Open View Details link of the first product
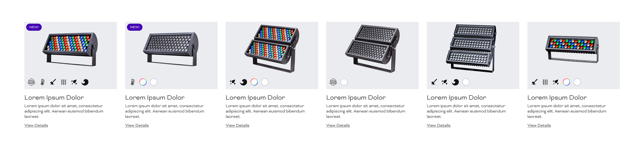The width and height of the screenshot is (644, 149). pos(36,125)
